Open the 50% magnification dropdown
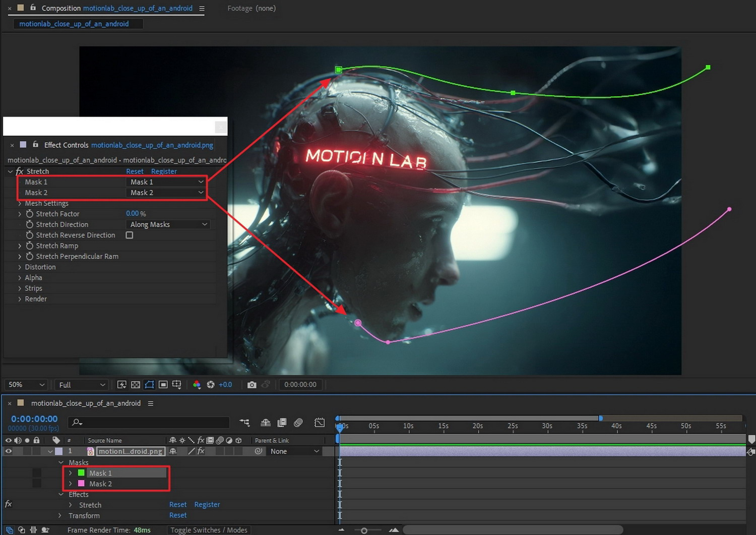Image resolution: width=756 pixels, height=535 pixels. (x=26, y=385)
